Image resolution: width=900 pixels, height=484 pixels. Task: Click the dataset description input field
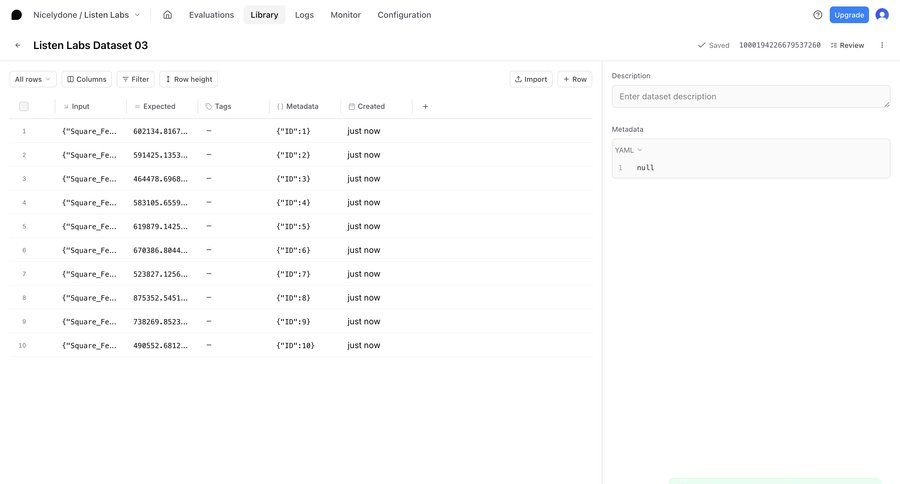pyautogui.click(x=751, y=96)
